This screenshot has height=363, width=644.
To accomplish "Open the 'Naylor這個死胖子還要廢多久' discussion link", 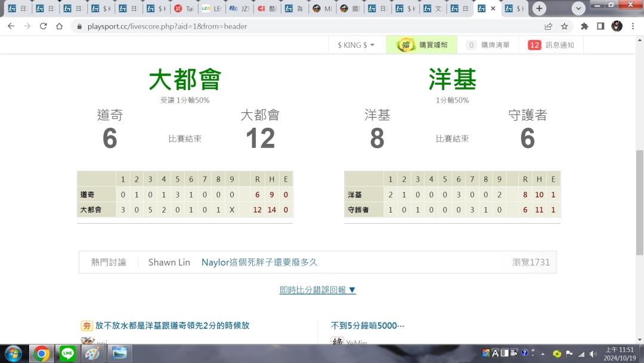I will pos(259,262).
